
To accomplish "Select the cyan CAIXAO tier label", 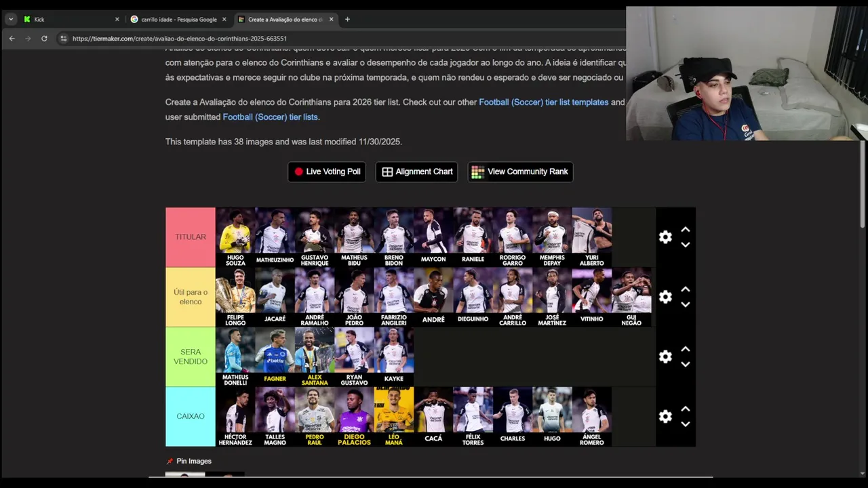I will click(191, 416).
